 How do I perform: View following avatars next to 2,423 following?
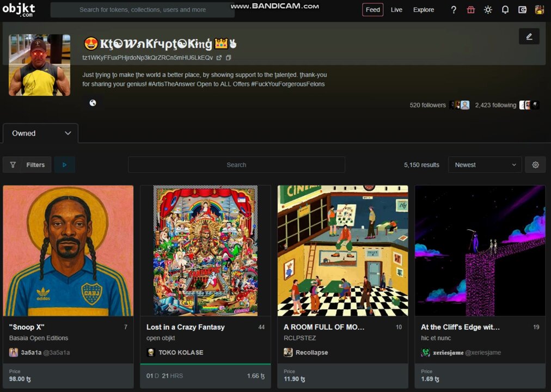pyautogui.click(x=530, y=105)
